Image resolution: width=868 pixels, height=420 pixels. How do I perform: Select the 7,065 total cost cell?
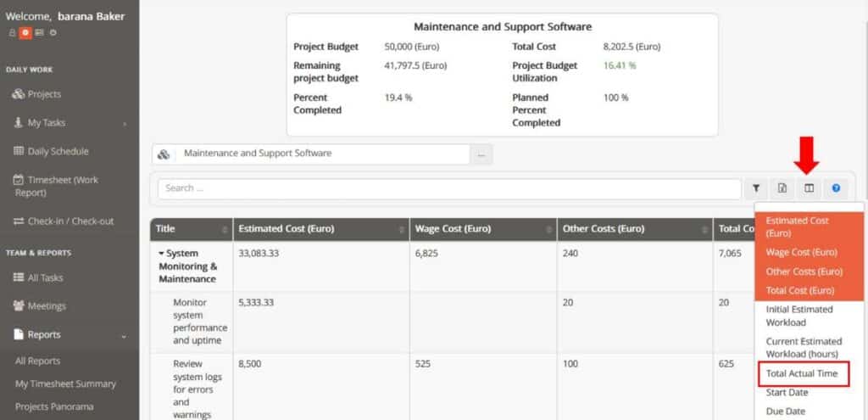(x=733, y=266)
